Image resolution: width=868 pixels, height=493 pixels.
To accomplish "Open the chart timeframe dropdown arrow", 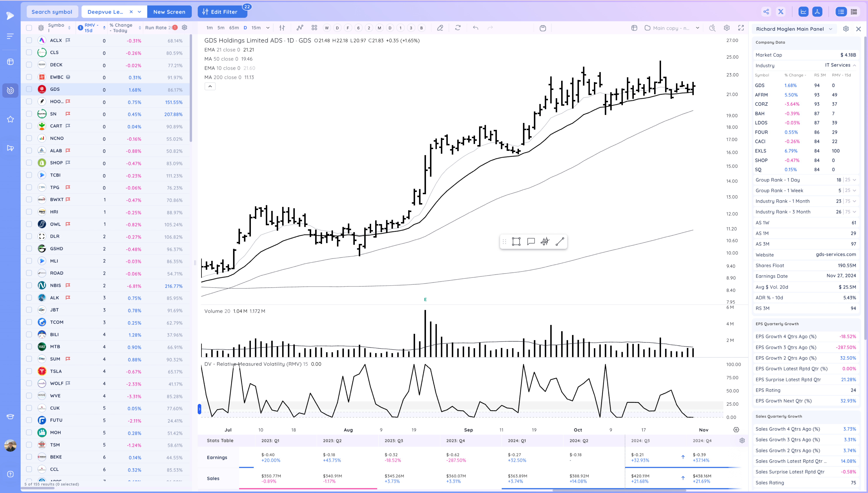I will point(268,28).
